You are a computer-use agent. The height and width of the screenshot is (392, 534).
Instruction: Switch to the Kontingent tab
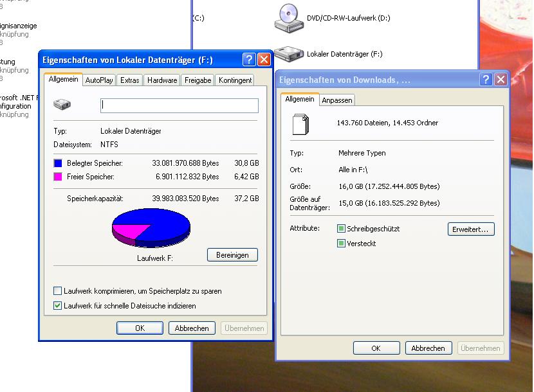point(235,80)
